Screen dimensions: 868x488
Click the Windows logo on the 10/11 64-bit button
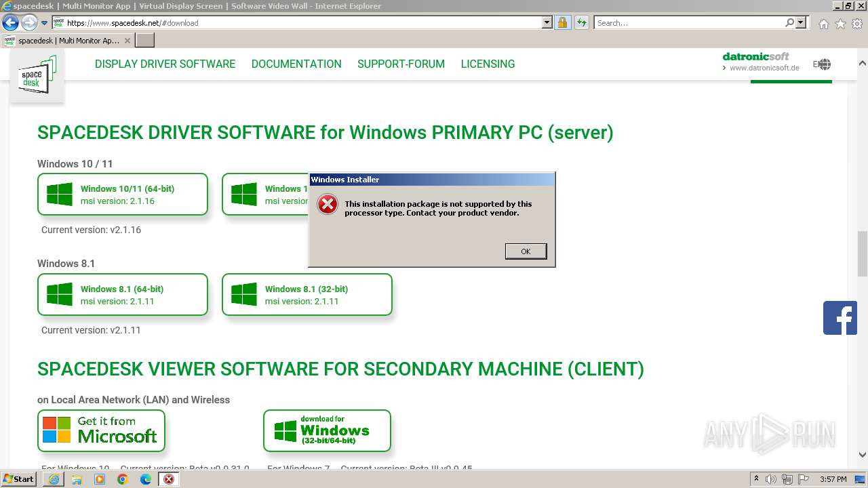tap(60, 195)
